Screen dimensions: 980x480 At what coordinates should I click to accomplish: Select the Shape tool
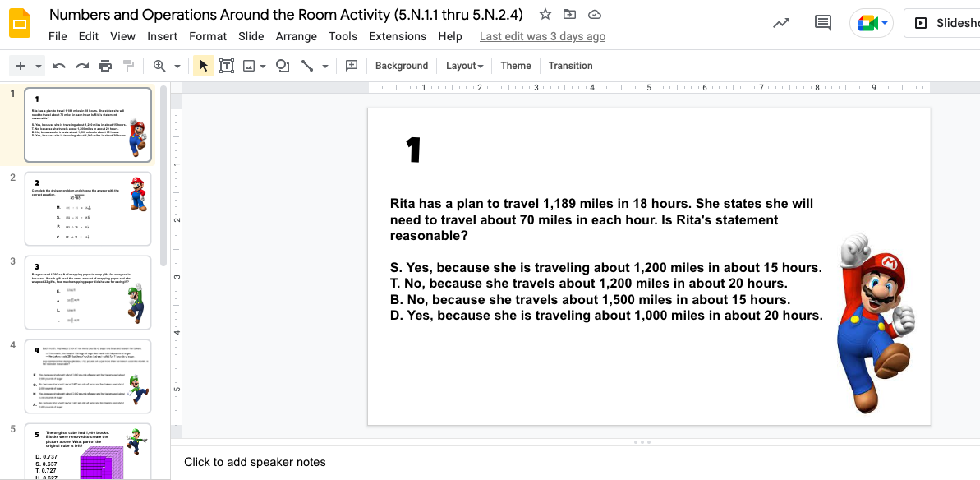click(282, 66)
